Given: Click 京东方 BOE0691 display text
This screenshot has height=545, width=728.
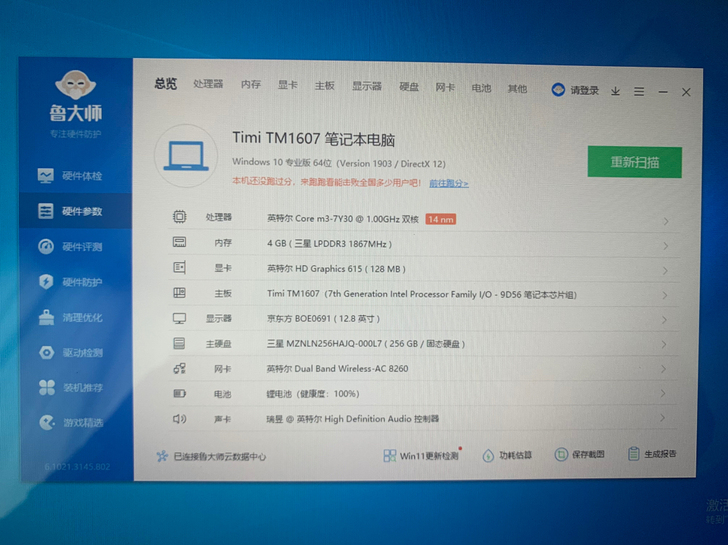Looking at the screenshot, I should pos(323,318).
